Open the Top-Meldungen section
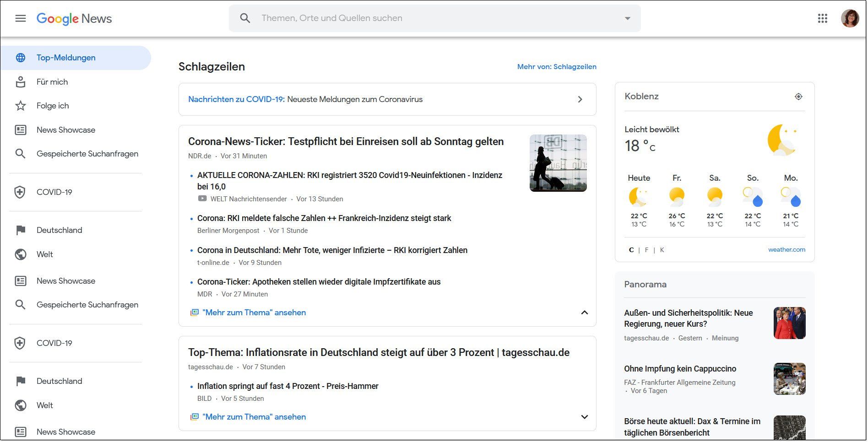This screenshot has width=868, height=442. 65,58
